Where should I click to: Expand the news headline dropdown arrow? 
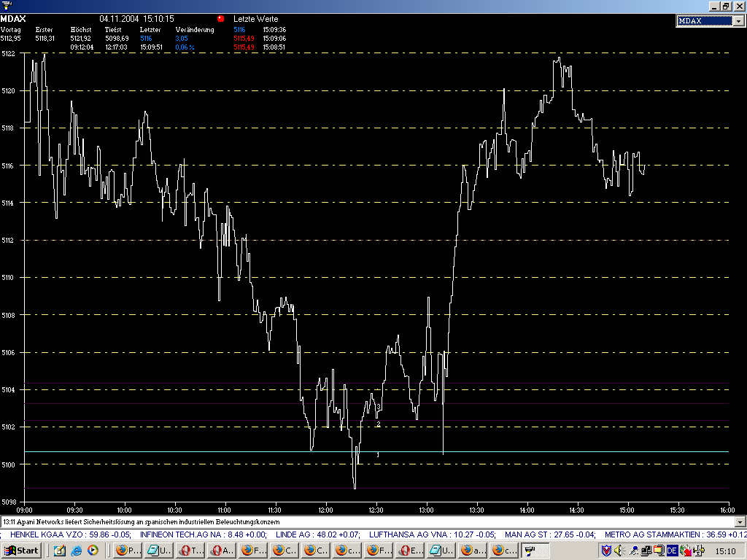740,522
